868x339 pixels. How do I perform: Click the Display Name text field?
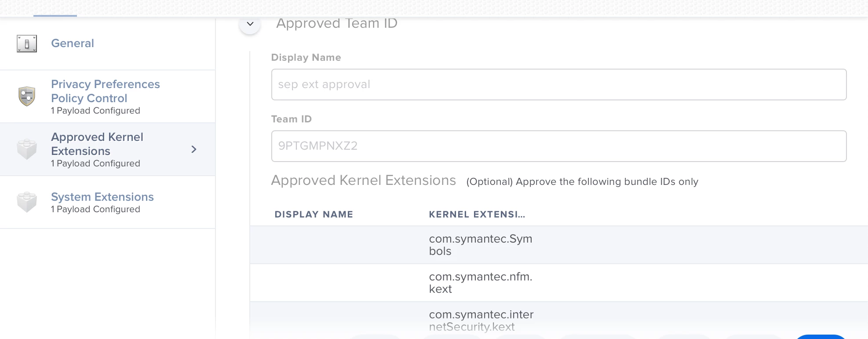click(558, 85)
